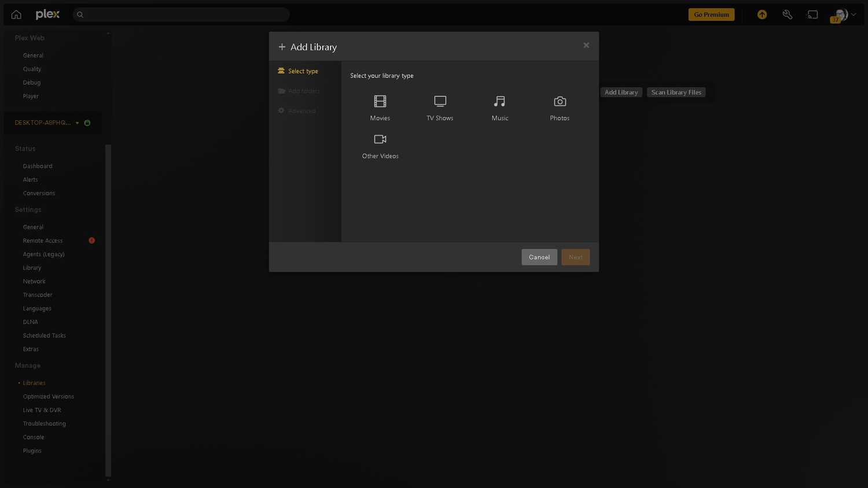The image size is (868, 488).
Task: Open Remote Access settings
Action: pyautogui.click(x=43, y=241)
